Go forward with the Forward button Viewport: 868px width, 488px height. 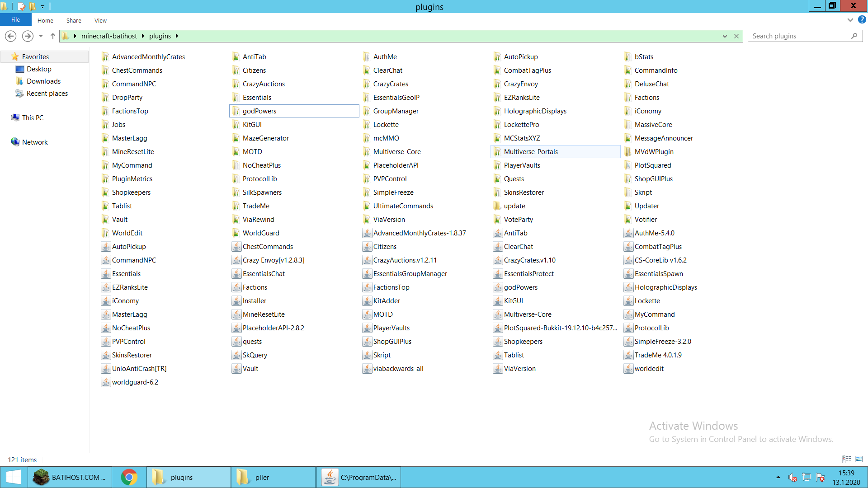(28, 36)
